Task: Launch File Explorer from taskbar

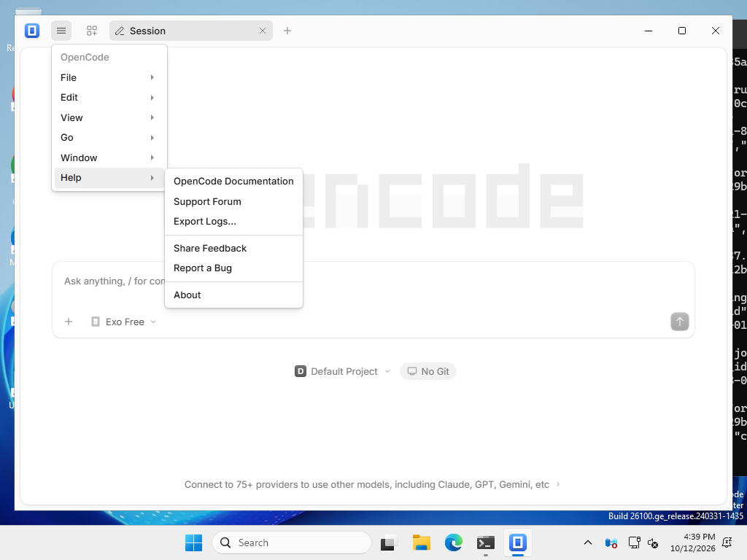Action: 421,542
